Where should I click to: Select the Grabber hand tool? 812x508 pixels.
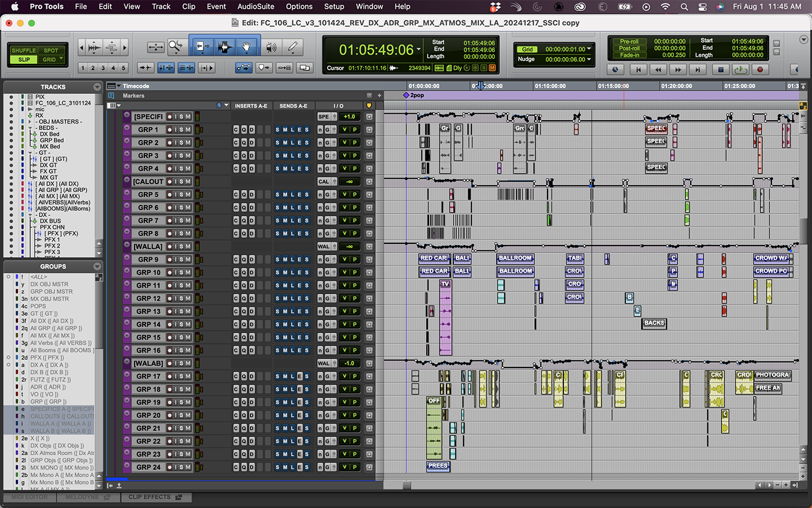point(246,47)
